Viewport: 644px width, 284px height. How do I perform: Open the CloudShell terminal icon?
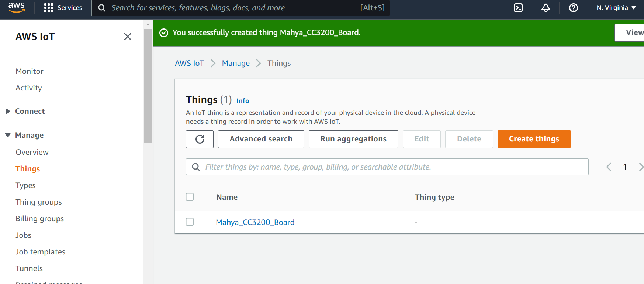(518, 8)
